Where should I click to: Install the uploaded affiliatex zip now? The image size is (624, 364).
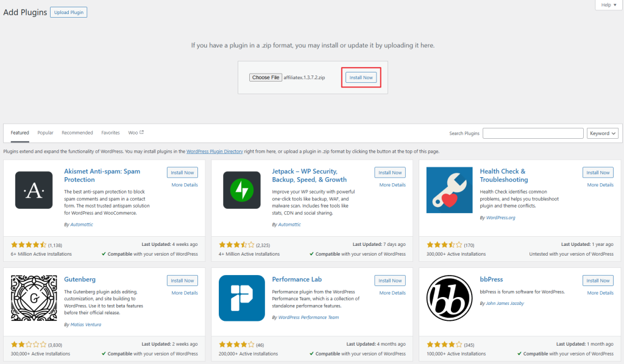pyautogui.click(x=361, y=77)
